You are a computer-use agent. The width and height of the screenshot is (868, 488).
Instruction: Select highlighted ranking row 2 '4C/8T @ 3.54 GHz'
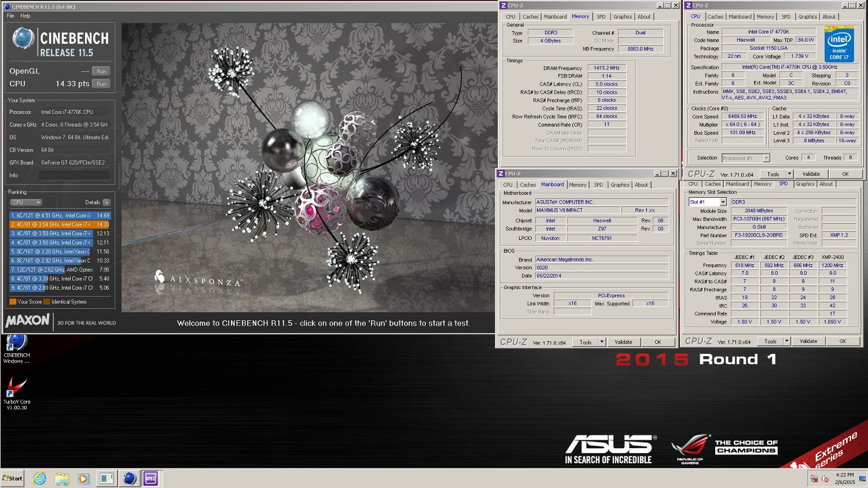[x=60, y=224]
